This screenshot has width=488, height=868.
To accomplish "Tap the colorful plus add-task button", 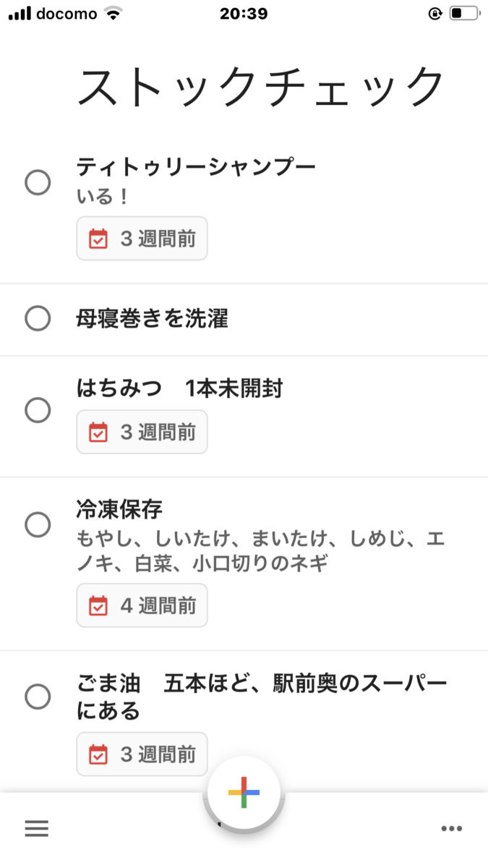I will (x=244, y=793).
